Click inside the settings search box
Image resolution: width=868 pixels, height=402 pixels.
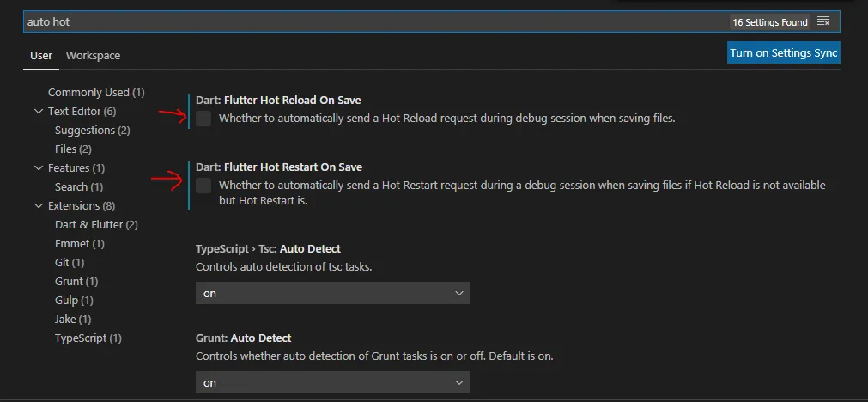369,21
